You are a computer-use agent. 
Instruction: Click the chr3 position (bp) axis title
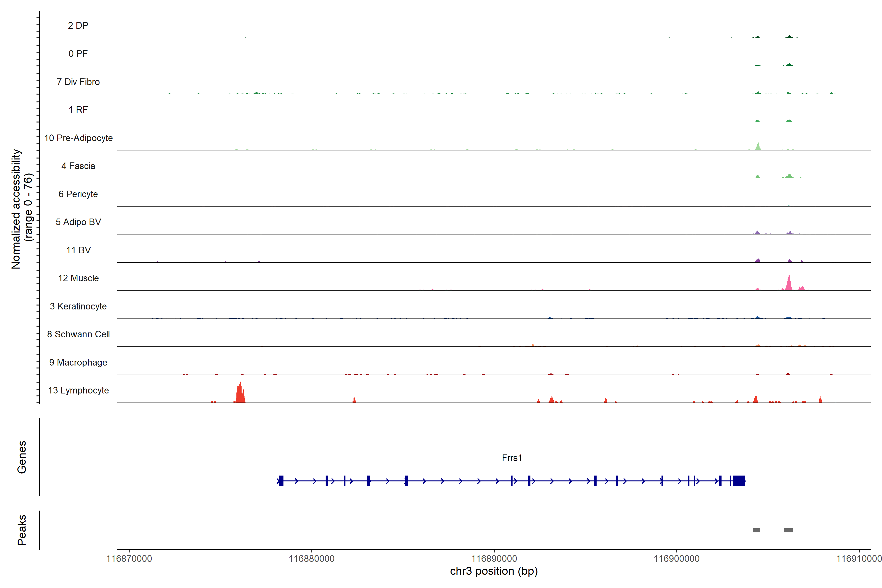494,571
